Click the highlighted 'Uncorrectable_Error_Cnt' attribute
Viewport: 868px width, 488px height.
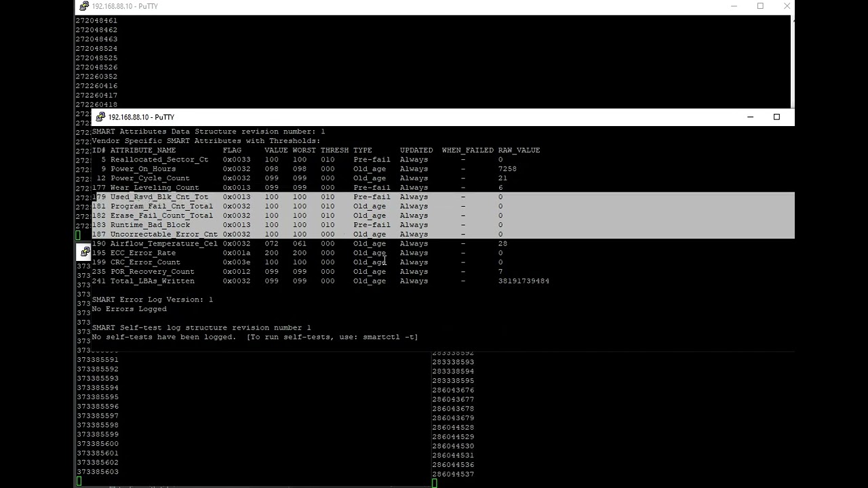point(164,235)
